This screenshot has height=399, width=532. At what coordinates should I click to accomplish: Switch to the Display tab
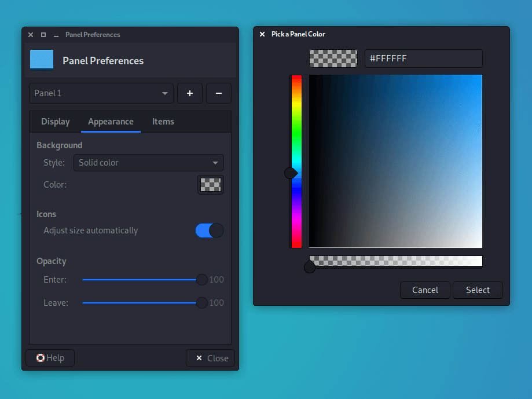coord(55,122)
